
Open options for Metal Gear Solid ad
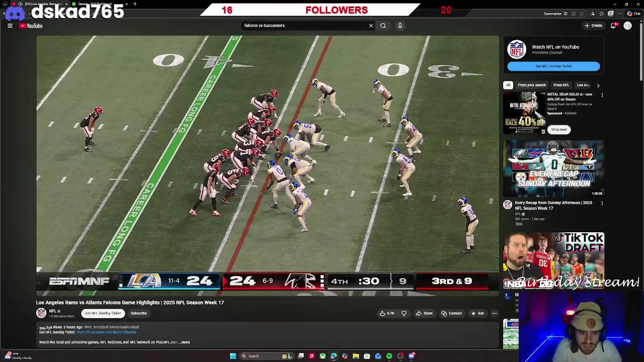[602, 95]
